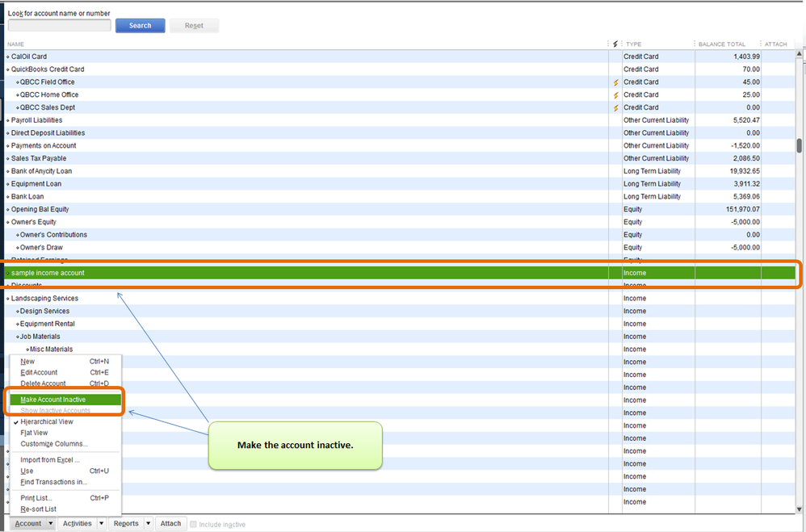
Task: Select Owner's Contributions sub-account
Action: tap(400, 235)
